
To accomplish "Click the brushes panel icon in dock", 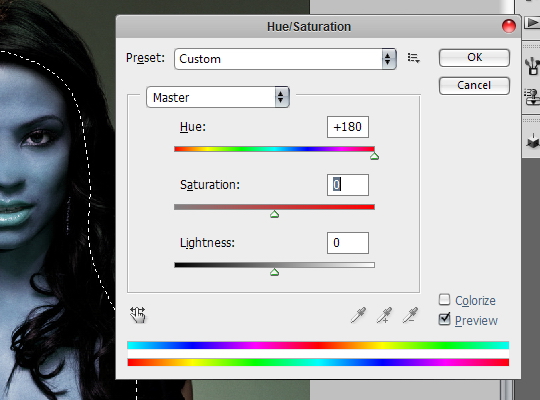I will [532, 66].
